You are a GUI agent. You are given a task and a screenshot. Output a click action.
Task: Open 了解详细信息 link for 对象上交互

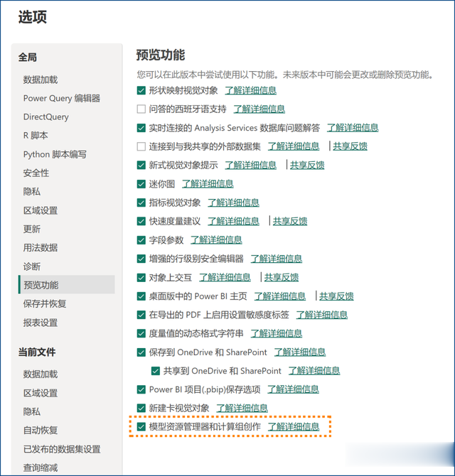pos(225,278)
